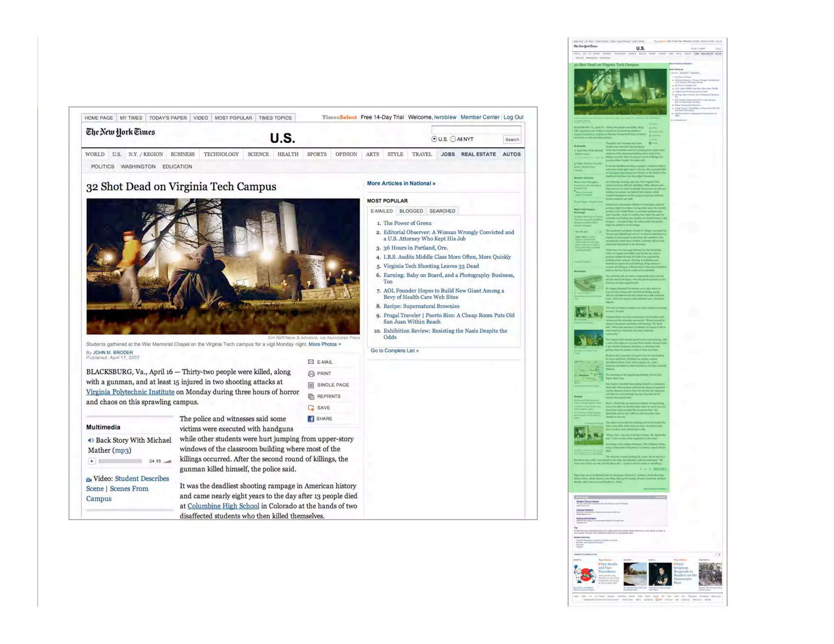Click the full-page thumbnail preview image

(647, 322)
